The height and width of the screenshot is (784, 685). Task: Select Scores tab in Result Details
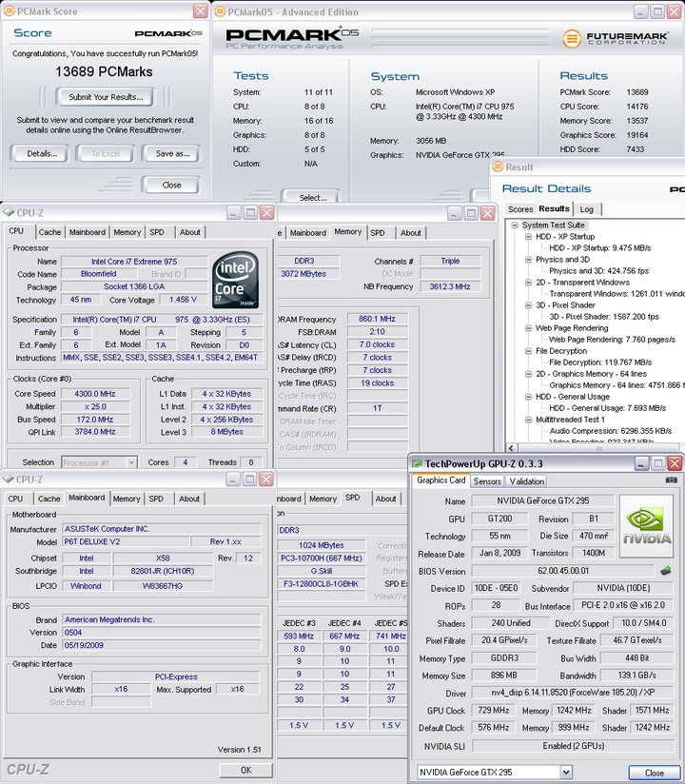[x=520, y=209]
